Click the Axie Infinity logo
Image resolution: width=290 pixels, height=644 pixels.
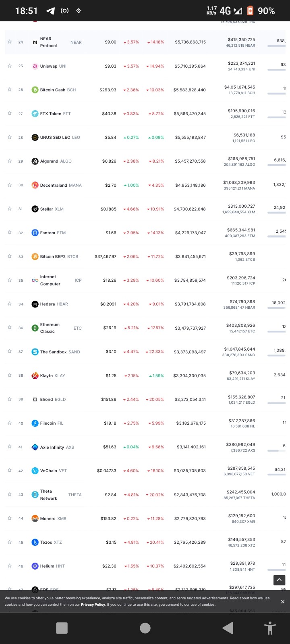tap(35, 447)
